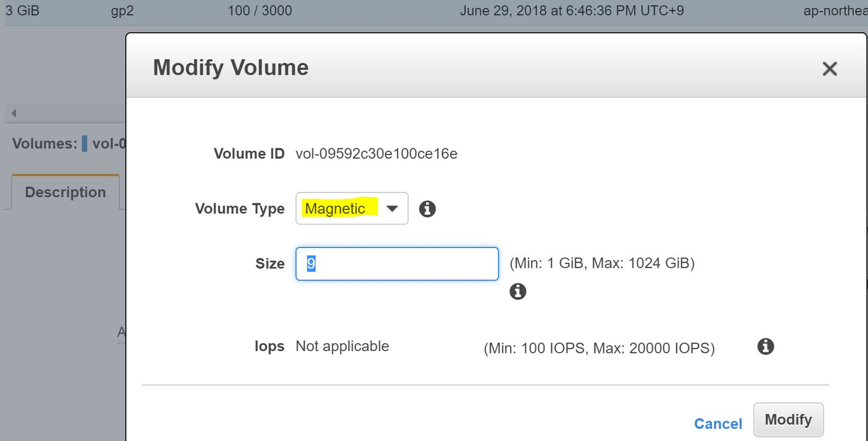Open the Volume Type dropdown showing Magnetic
This screenshot has height=441, width=868.
[x=351, y=209]
